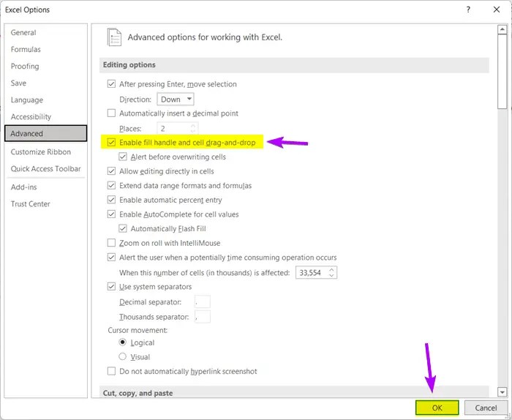The height and width of the screenshot is (420, 512).
Task: Select Visual cursor movement
Action: pyautogui.click(x=122, y=356)
